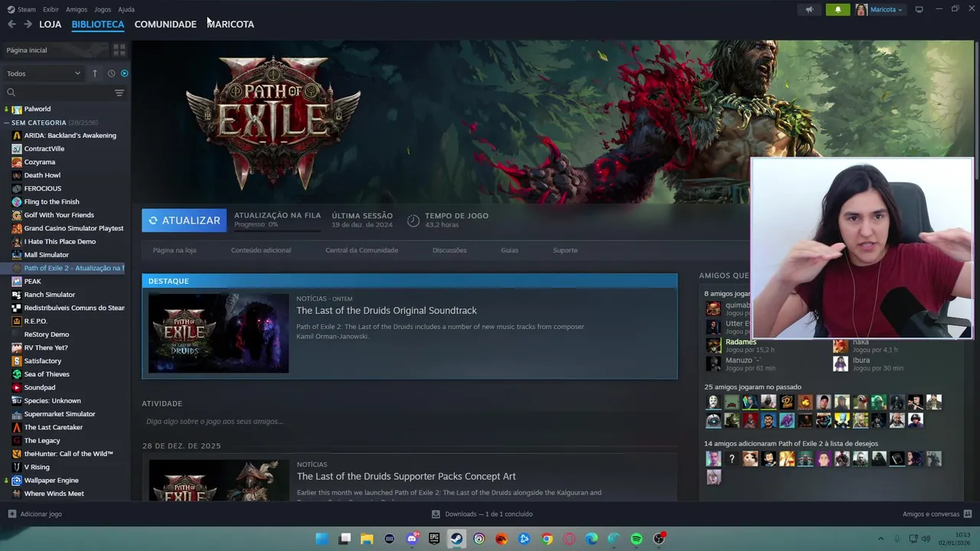
Task: Open the Página na loja link
Action: click(175, 250)
